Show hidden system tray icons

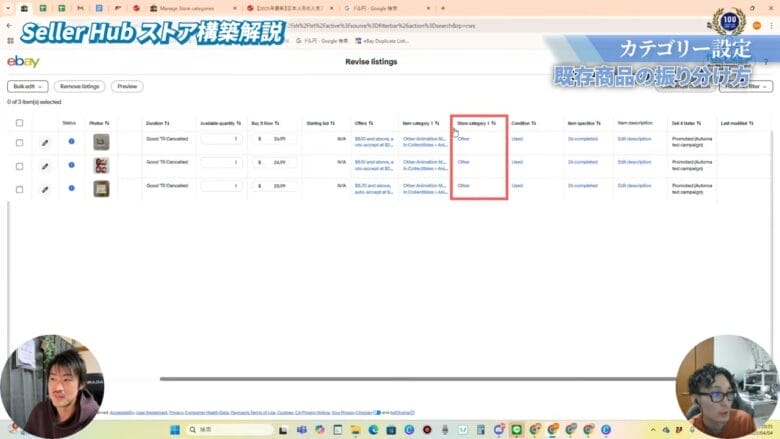tap(653, 430)
